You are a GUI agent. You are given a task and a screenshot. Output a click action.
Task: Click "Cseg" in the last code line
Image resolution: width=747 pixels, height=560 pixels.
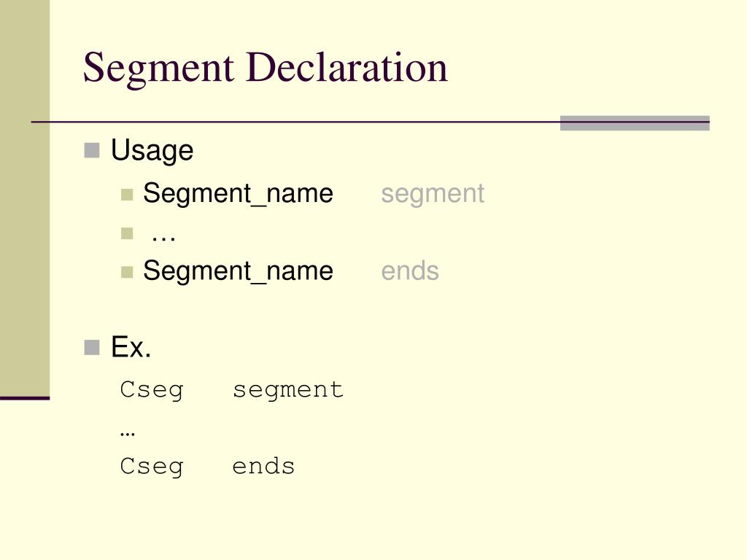pyautogui.click(x=152, y=466)
